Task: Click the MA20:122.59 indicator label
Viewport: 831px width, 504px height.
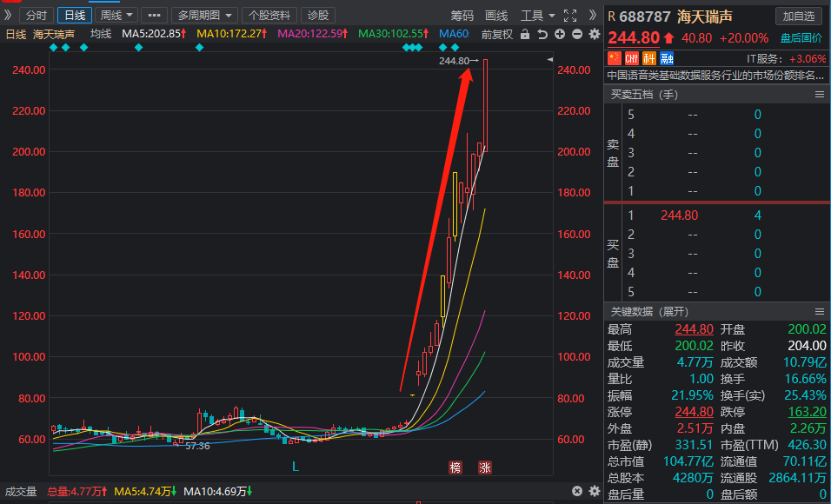Action: click(313, 35)
